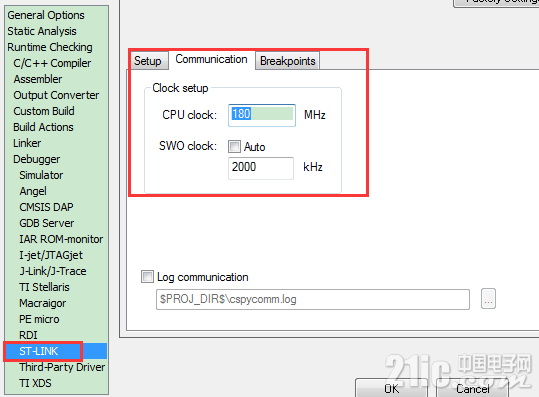Select Angel driver entry
Viewport: 539px width, 397px height.
[x=33, y=191]
